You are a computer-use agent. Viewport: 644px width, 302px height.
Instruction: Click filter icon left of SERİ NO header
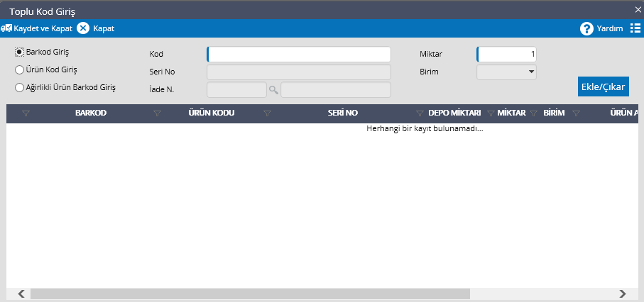(x=267, y=113)
